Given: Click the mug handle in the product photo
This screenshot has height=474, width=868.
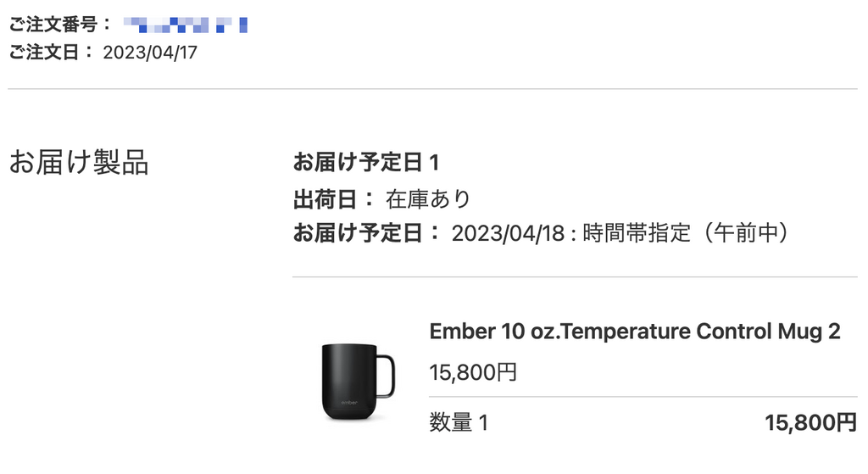Looking at the screenshot, I should coord(386,377).
